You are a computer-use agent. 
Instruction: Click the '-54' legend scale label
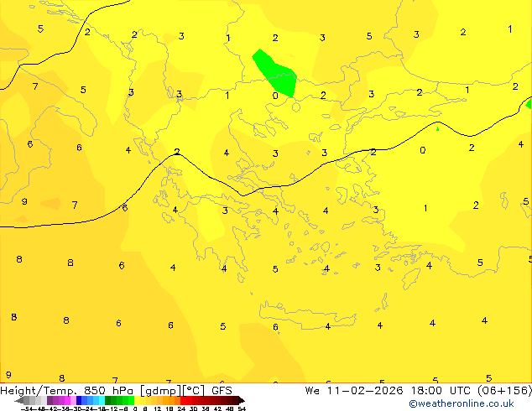point(29,408)
